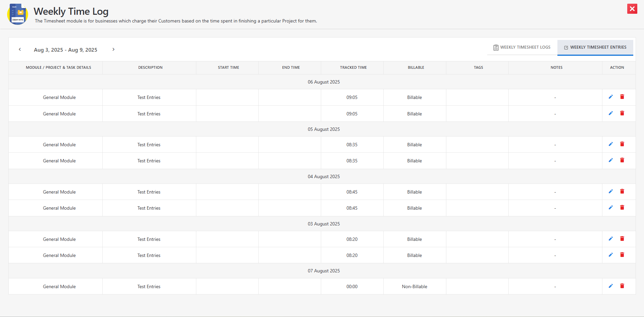
Task: Delete the first 03 August 2025 entry
Action: tap(622, 239)
